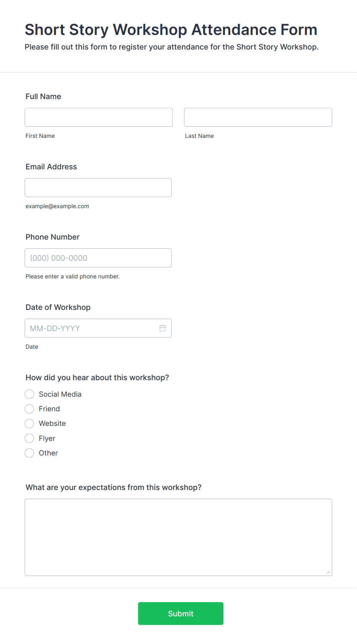Click the Full Name field label
The width and height of the screenshot is (357, 644).
(x=43, y=96)
